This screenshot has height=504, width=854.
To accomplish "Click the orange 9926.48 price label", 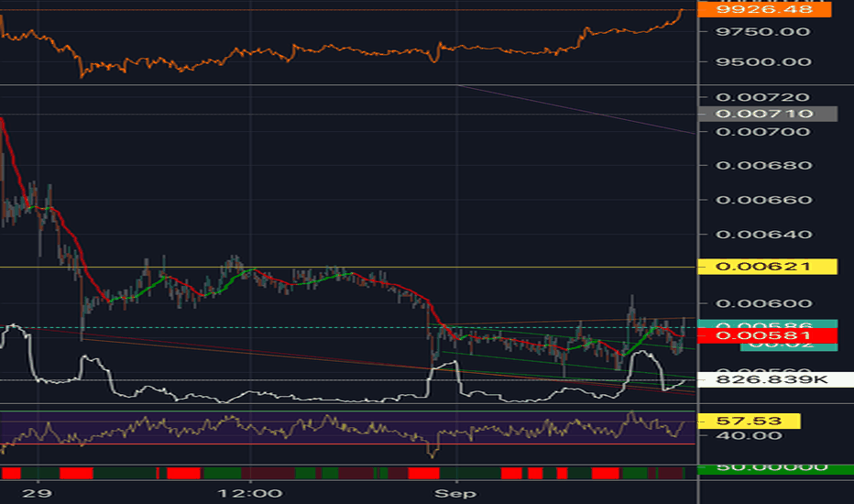I will pyautogui.click(x=764, y=9).
